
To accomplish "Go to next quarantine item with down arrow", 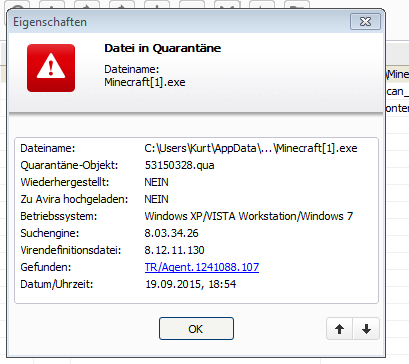I will pos(366,329).
